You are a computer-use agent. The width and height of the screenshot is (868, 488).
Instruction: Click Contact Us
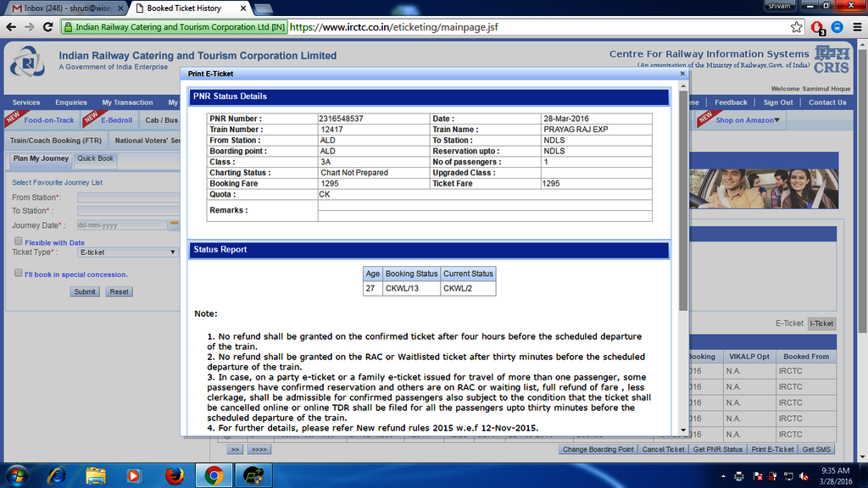pyautogui.click(x=827, y=103)
